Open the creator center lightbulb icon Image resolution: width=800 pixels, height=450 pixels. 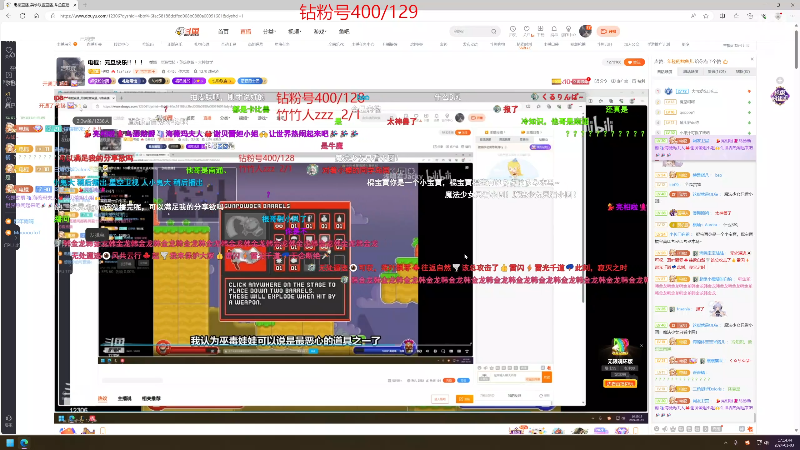tap(568, 31)
